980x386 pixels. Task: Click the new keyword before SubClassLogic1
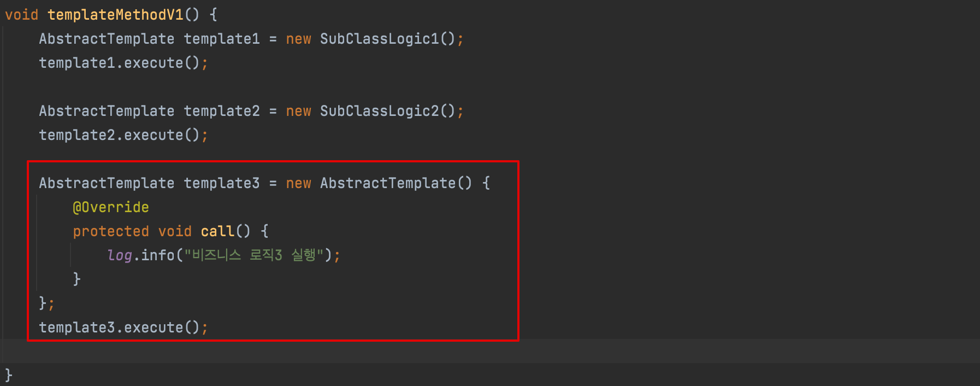click(x=298, y=39)
